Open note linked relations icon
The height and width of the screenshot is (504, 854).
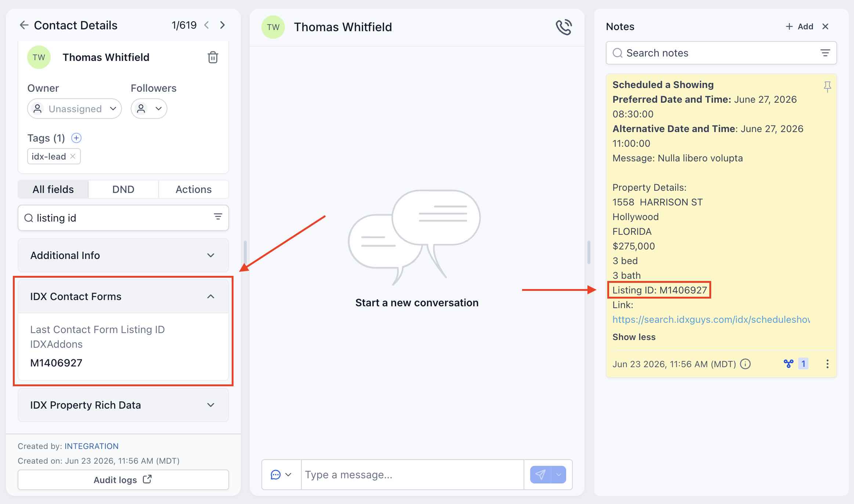pyautogui.click(x=788, y=364)
